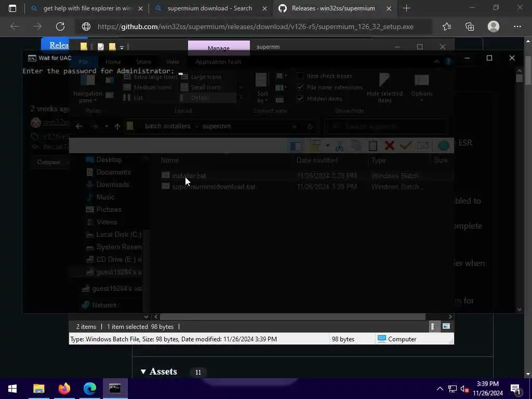Screen dimensions: 532x399
Task: Show hidden system tray icons chevron
Action: coord(440,389)
